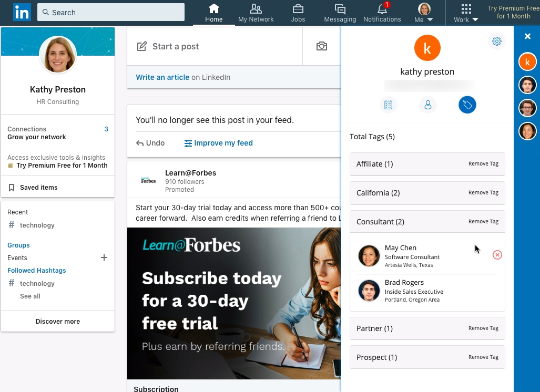Open the settings gear in the tag panel
The image size is (540, 392).
click(x=496, y=41)
